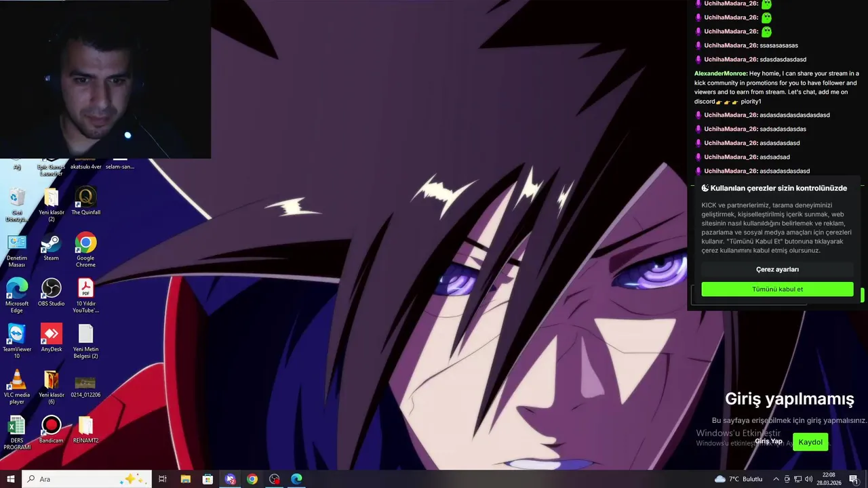Viewport: 868px width, 488px height.
Task: Switch to the taskbar app showing a cursor icon
Action: 230,479
